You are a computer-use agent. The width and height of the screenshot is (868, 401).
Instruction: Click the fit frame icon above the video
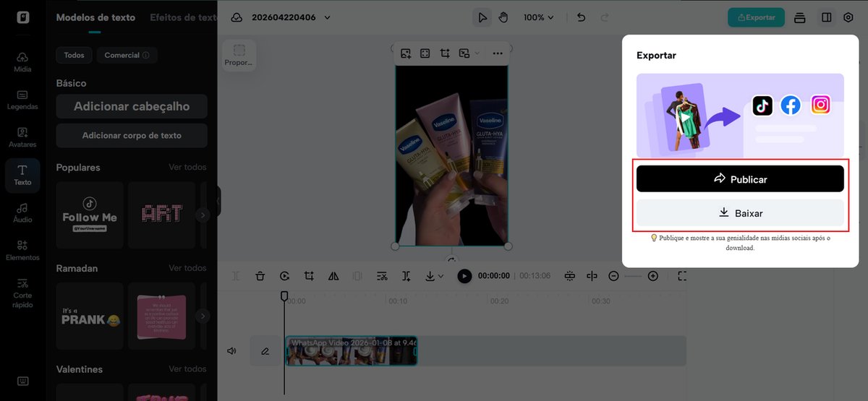coord(425,53)
